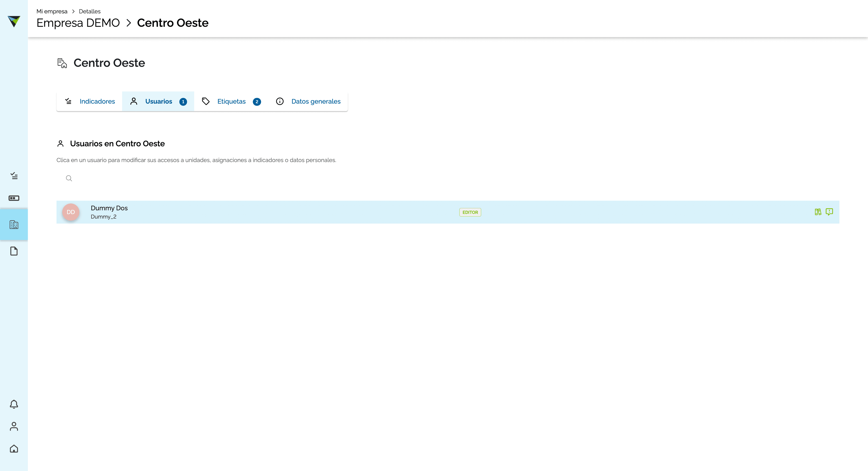The width and height of the screenshot is (868, 471).
Task: Click the Etiquetas count badge 2
Action: [x=257, y=102]
